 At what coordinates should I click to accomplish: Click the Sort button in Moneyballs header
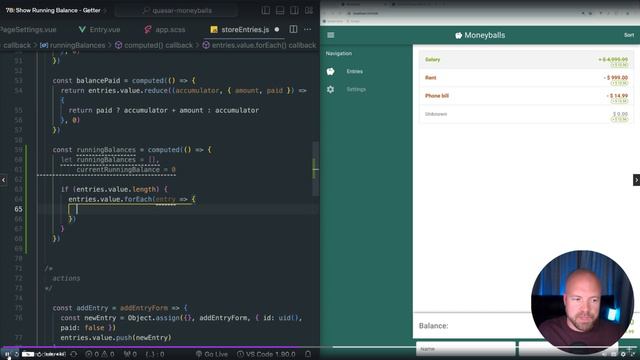point(629,35)
